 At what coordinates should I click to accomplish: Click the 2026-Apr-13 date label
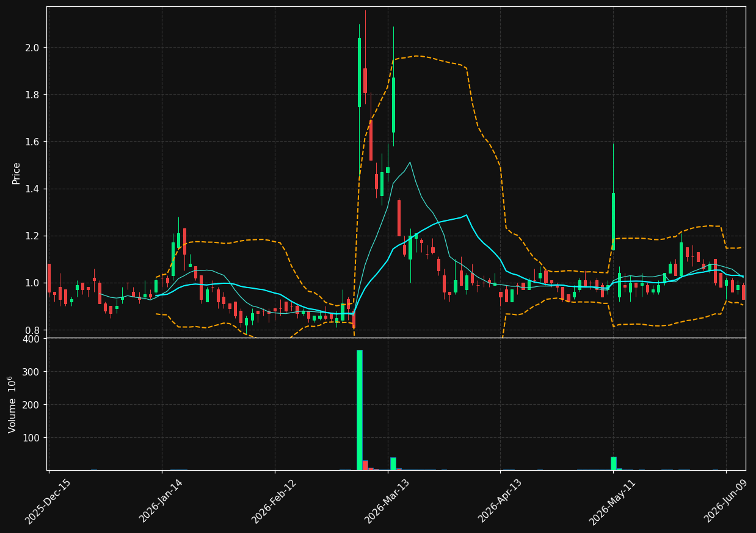tap(500, 501)
